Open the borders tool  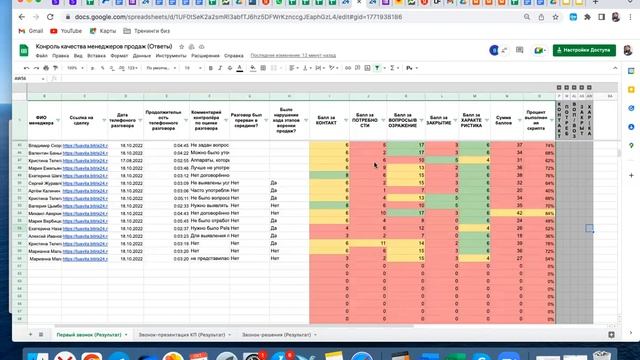pos(263,68)
